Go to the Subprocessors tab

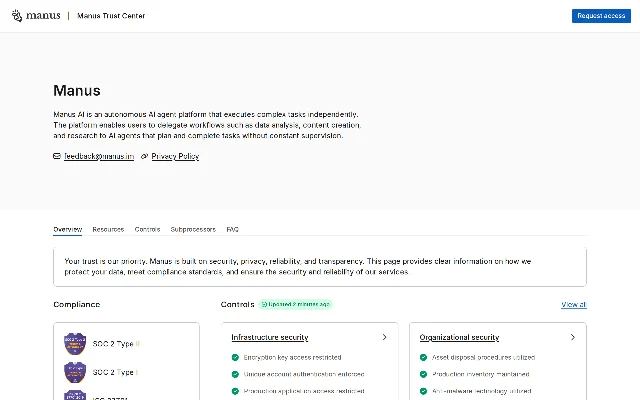click(193, 229)
